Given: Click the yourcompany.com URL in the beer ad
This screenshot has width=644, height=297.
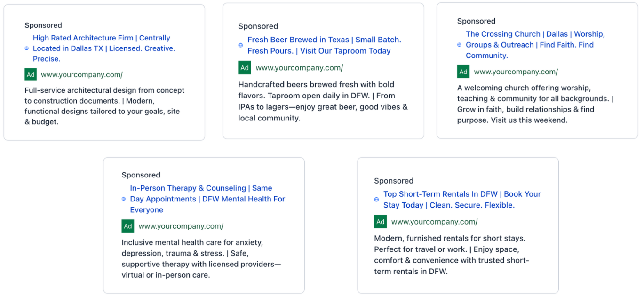Looking at the screenshot, I should click(x=299, y=68).
